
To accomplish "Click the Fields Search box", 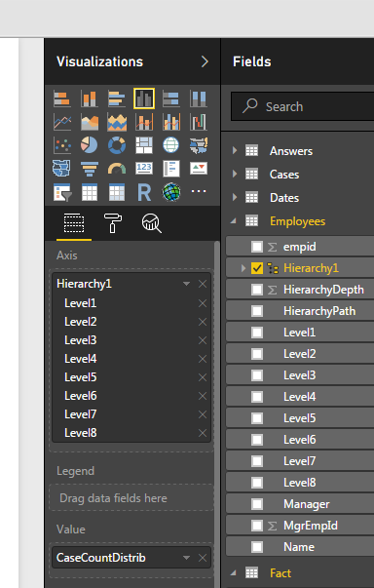I will (303, 107).
